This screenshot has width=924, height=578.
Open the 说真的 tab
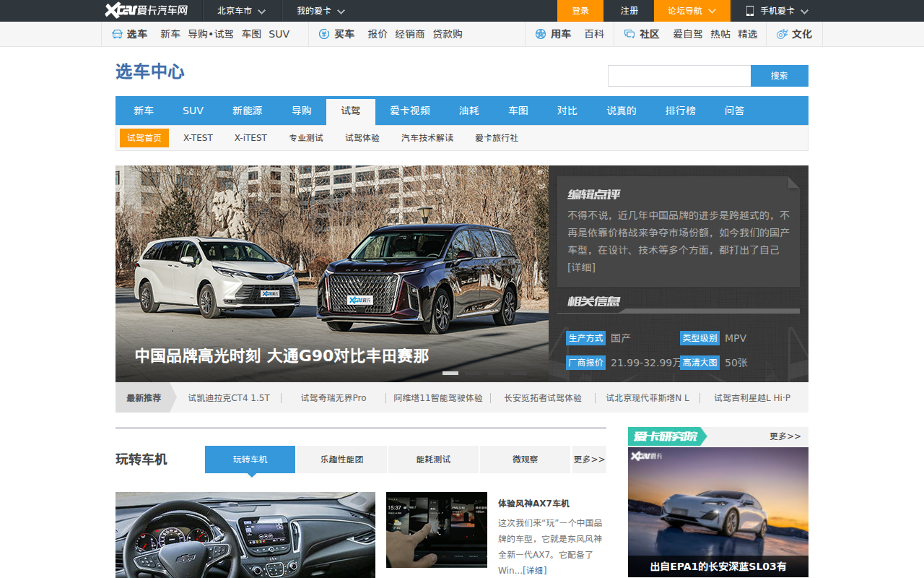[622, 111]
